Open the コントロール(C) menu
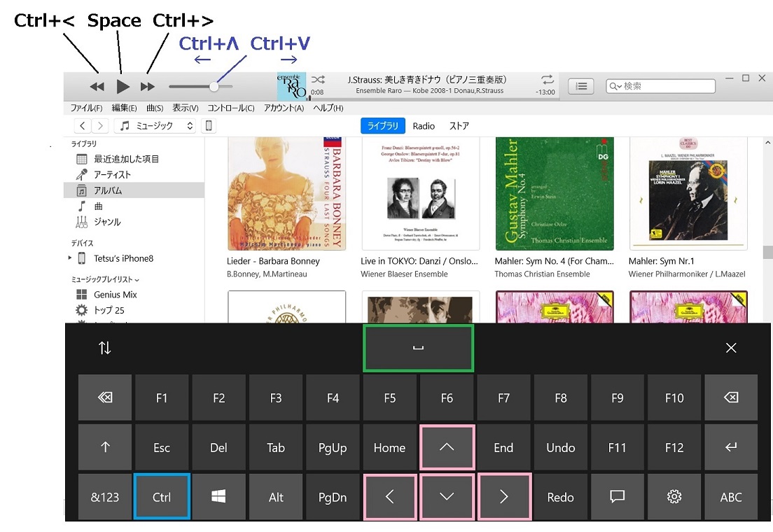 231,108
